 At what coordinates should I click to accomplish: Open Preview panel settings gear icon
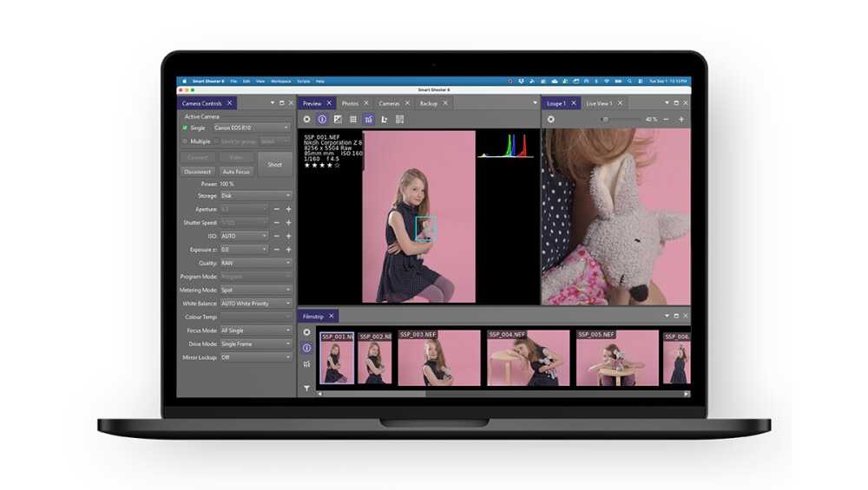coord(306,120)
